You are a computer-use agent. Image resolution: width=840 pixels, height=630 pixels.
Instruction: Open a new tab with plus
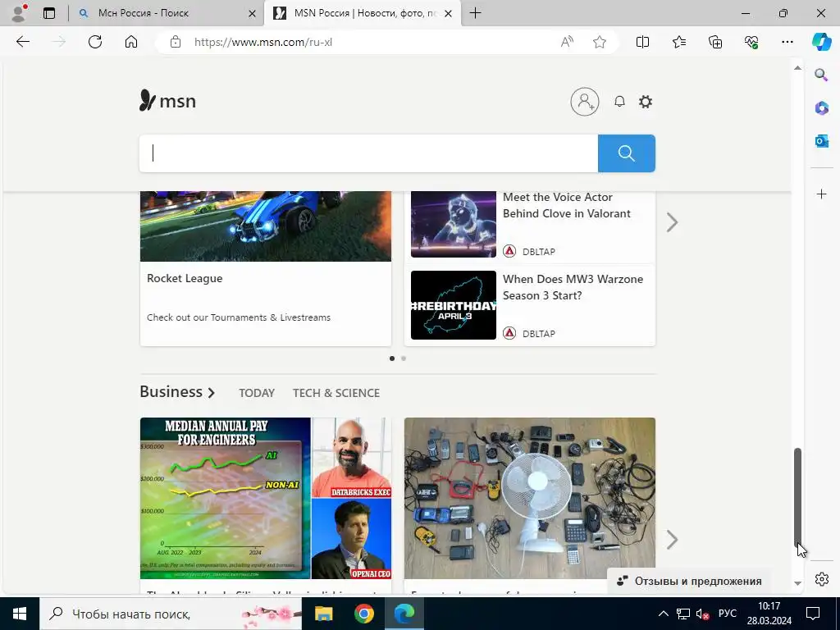475,13
